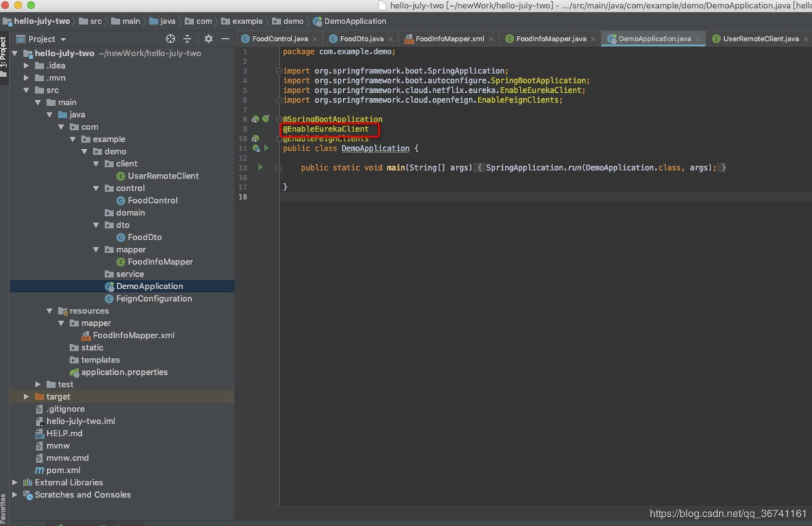Open Project panel settings gear
The width and height of the screenshot is (812, 526).
(208, 39)
